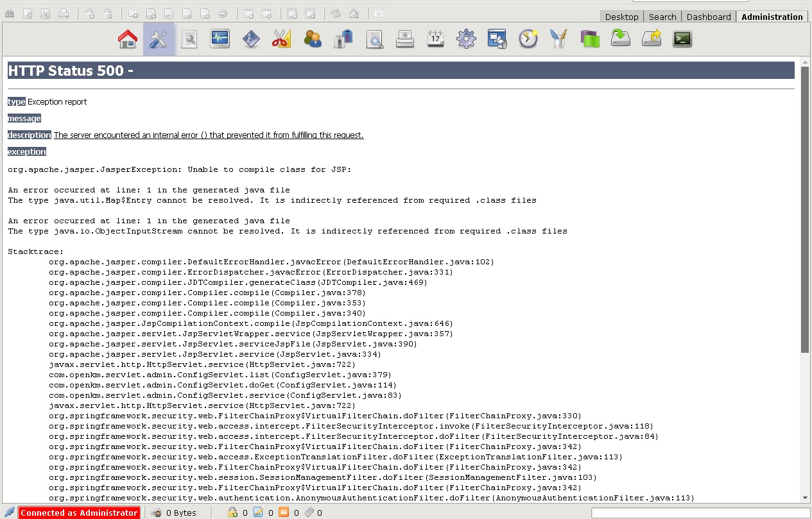Open the clock scheduler icon
This screenshot has height=519, width=812.
pos(528,40)
